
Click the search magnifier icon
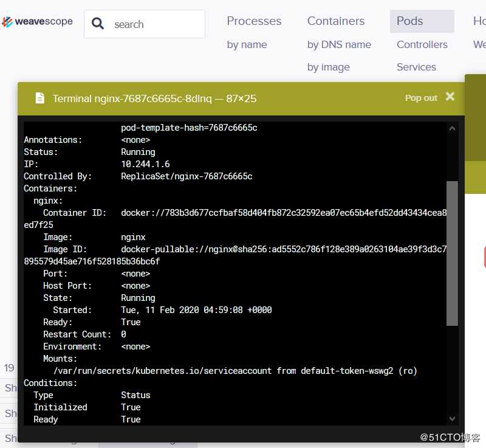pyautogui.click(x=98, y=24)
